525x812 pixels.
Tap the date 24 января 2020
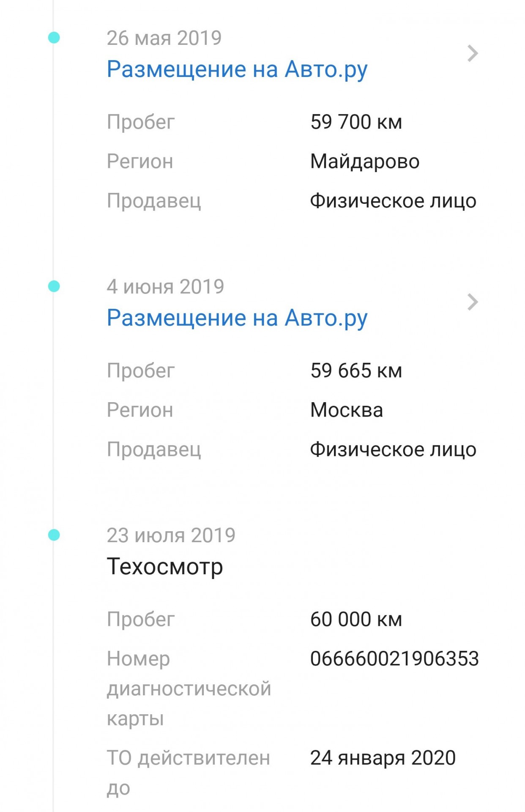tap(383, 758)
